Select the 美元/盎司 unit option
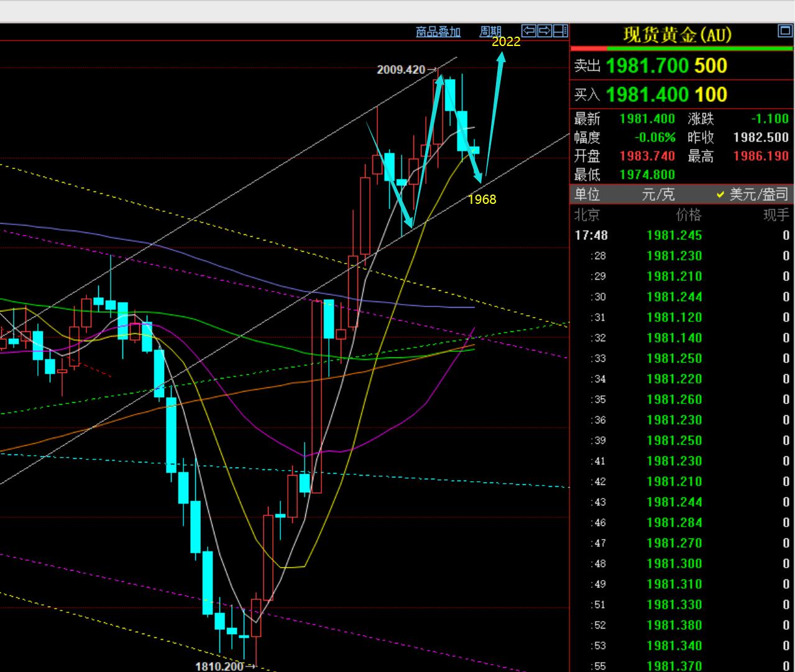Screen dimensions: 795x672 tap(758, 195)
